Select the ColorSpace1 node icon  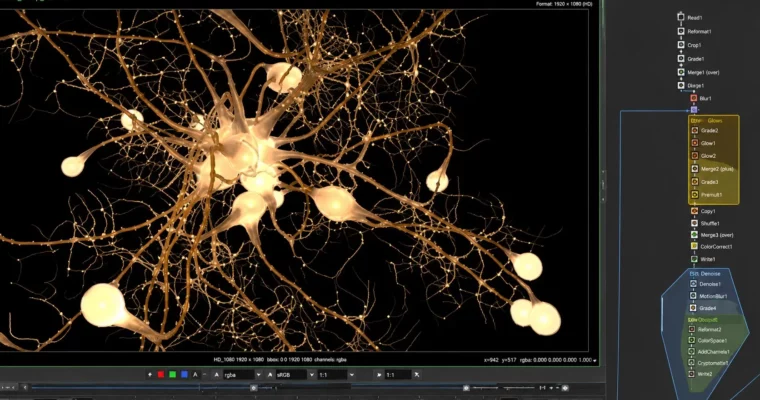[x=692, y=340]
